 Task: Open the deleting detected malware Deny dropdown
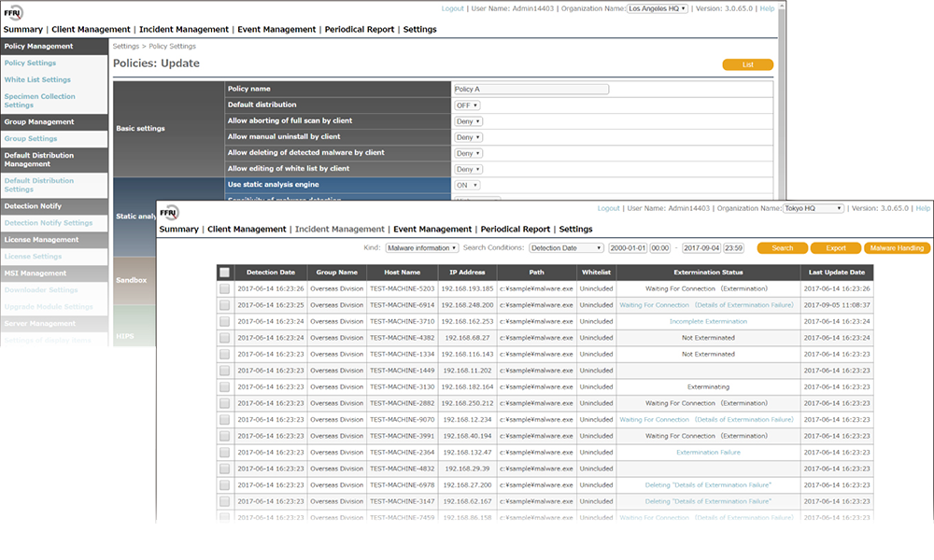pos(468,154)
